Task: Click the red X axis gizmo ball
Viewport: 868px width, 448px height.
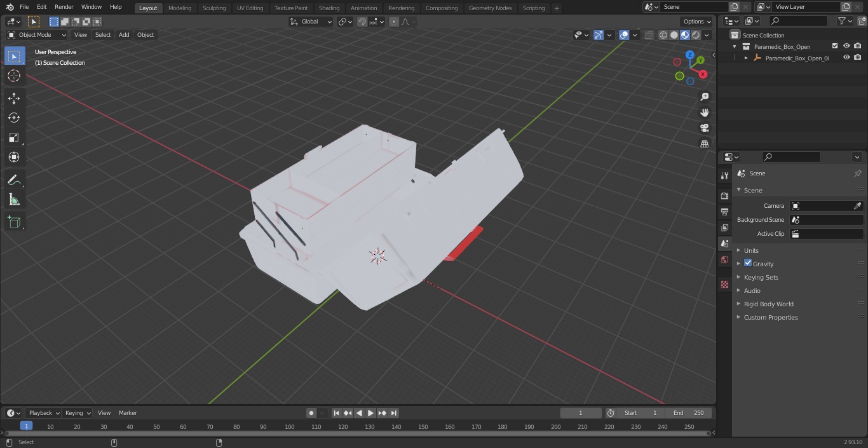Action: click(x=703, y=74)
